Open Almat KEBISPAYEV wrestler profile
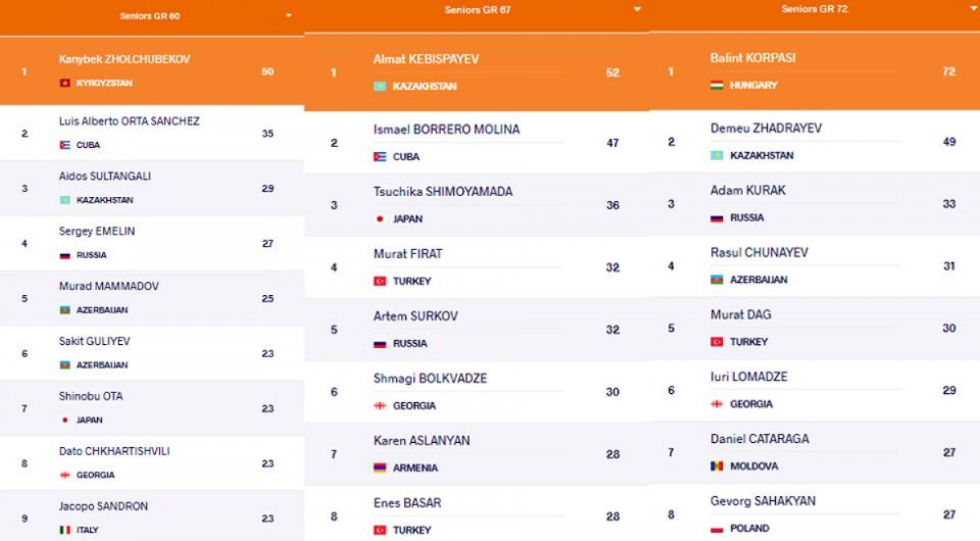Viewport: 980px width, 541px height. (x=425, y=60)
